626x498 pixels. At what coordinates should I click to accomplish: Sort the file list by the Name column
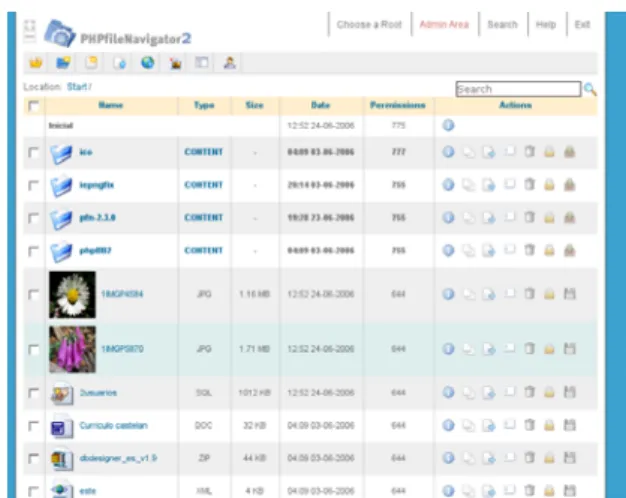point(111,105)
